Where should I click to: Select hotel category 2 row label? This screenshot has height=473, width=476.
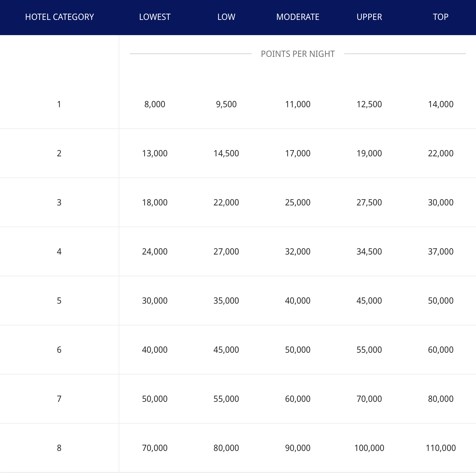point(59,153)
